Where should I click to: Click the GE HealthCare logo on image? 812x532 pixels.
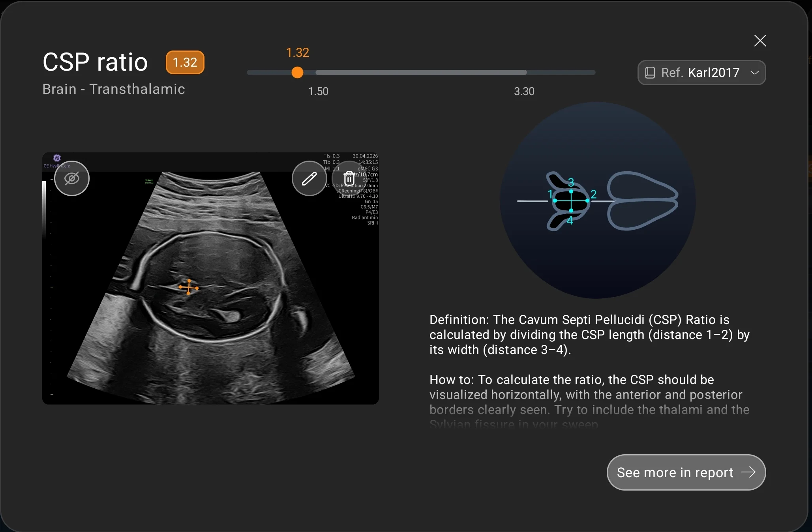(x=57, y=161)
